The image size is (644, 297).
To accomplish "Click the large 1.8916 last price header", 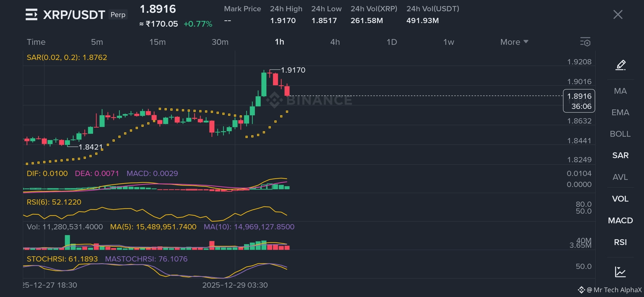I will [x=158, y=9].
